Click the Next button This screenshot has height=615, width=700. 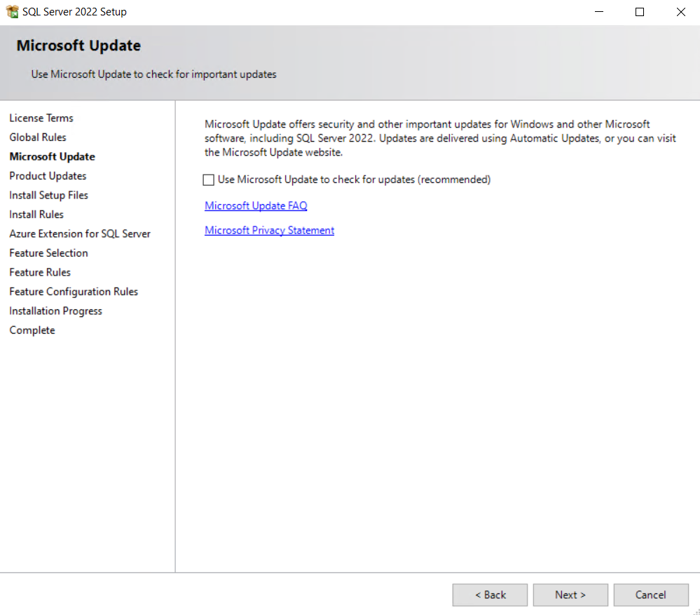570,595
